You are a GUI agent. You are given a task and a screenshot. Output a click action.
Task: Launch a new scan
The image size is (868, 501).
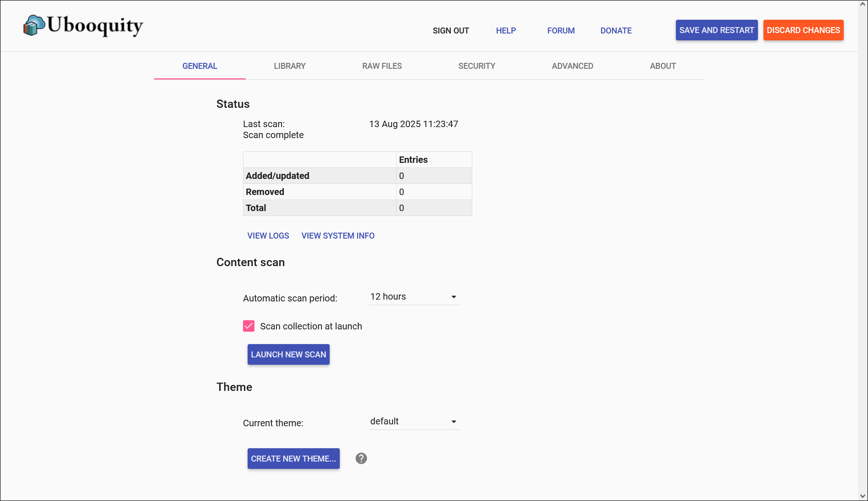[x=288, y=355]
